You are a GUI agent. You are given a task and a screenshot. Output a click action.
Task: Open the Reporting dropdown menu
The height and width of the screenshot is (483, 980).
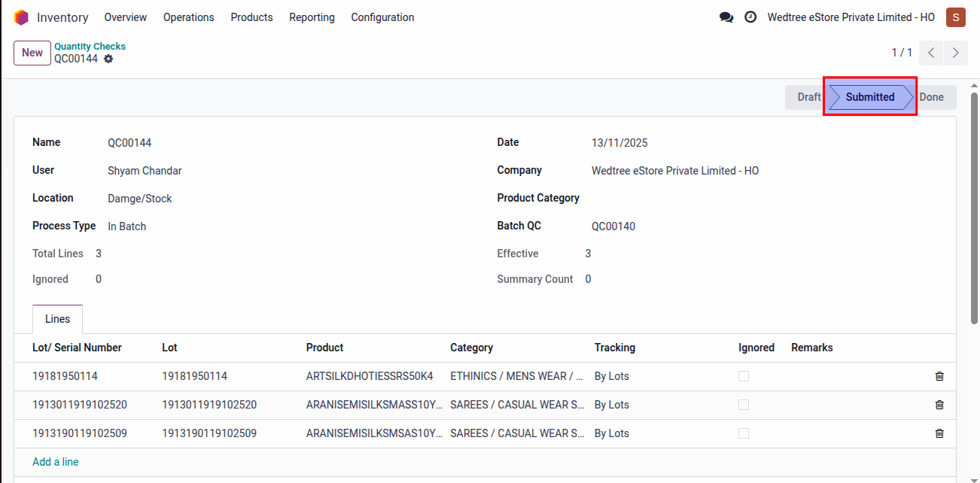(312, 17)
